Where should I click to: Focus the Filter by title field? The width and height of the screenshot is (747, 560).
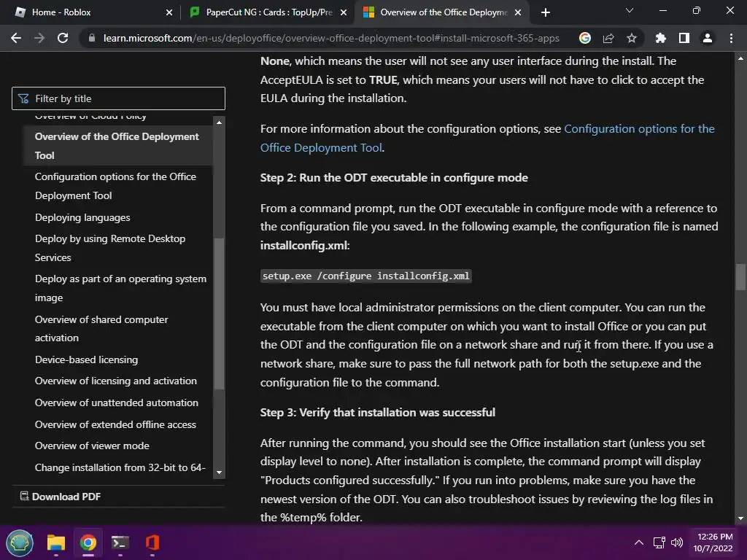point(118,98)
